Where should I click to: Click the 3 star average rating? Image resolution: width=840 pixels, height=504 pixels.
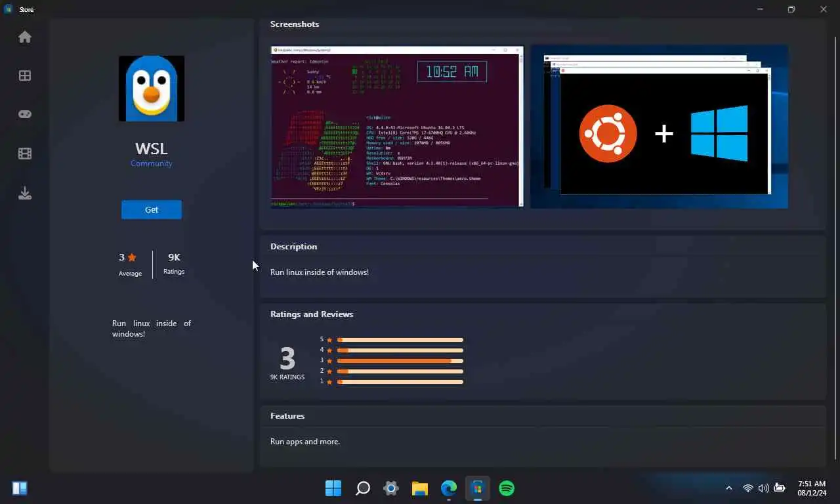tap(129, 264)
